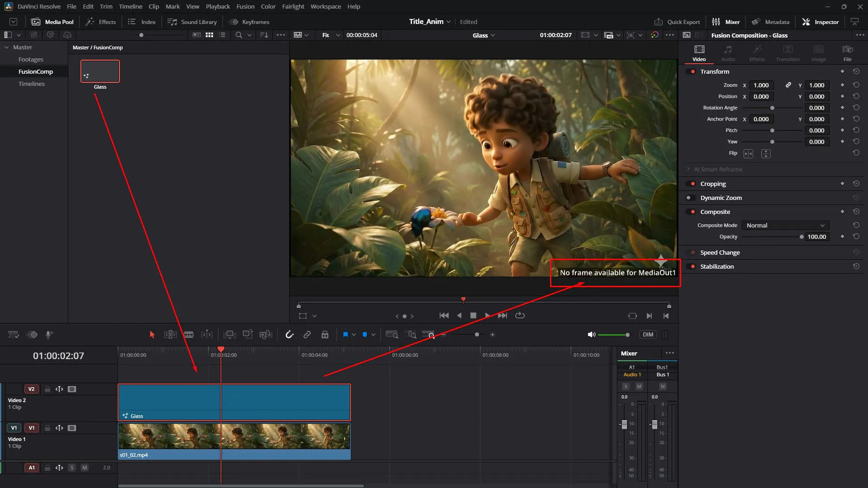The image size is (868, 488).
Task: Click speaker mute icon near volume
Action: [x=591, y=335]
